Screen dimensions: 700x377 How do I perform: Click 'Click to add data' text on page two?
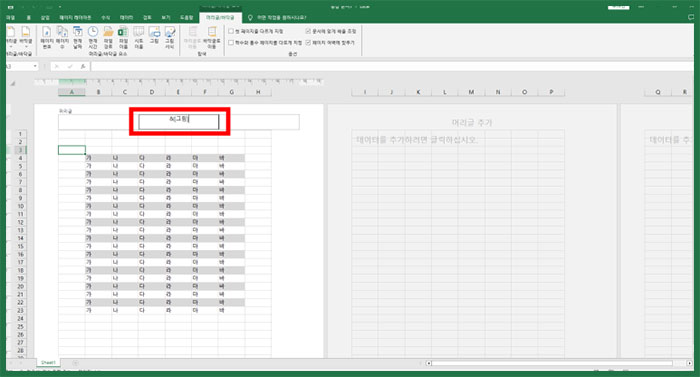pyautogui.click(x=417, y=140)
